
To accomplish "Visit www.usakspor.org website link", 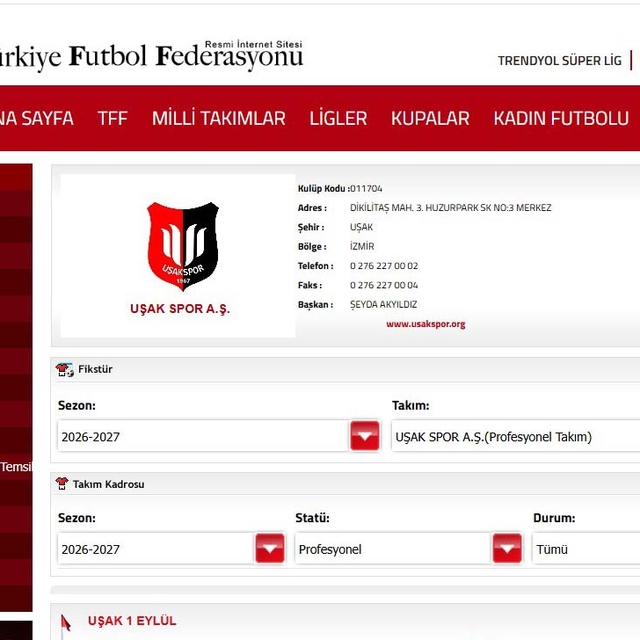I will (426, 324).
